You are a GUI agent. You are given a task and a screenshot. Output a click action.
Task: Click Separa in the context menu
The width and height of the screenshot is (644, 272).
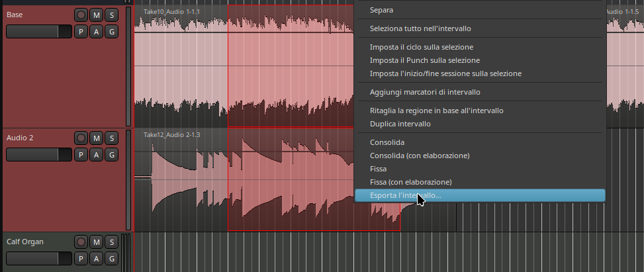pyautogui.click(x=384, y=10)
